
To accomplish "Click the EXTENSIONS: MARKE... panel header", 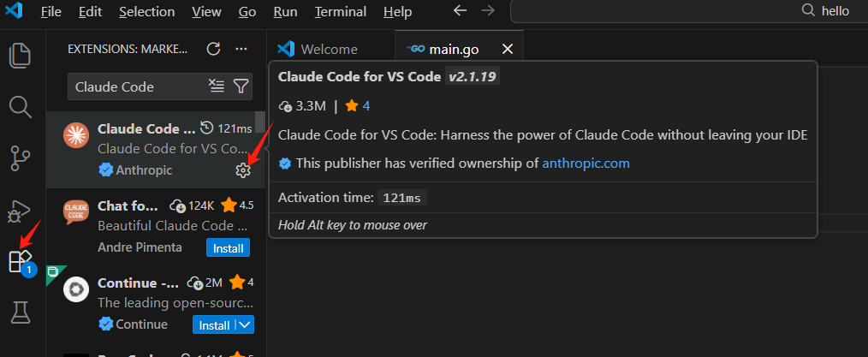I will tap(128, 50).
